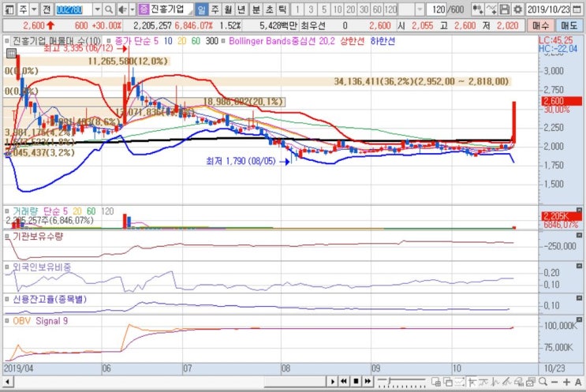Click the plus zoom-in icon on bottom bar
The height and width of the screenshot is (392, 586).
tap(566, 382)
